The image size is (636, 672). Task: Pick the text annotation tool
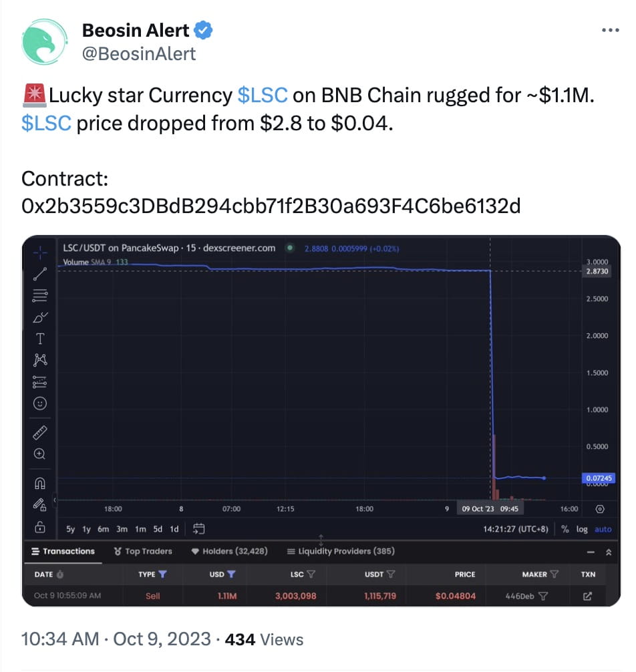pos(40,339)
